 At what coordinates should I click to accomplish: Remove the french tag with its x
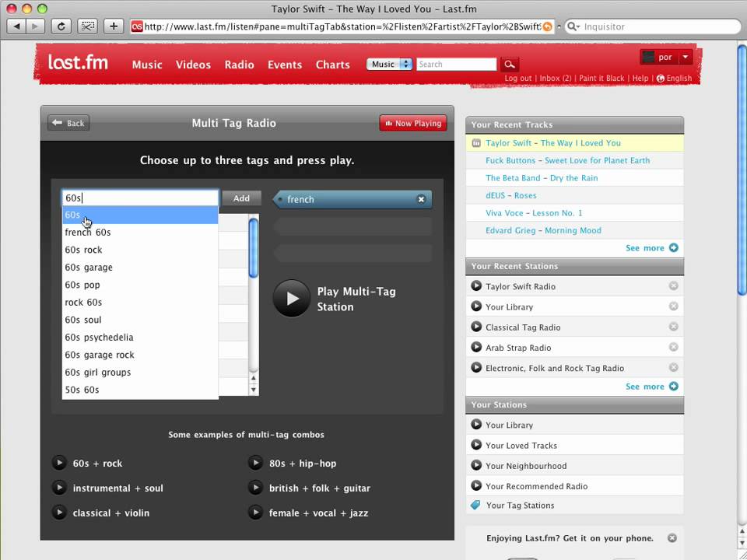tap(421, 200)
